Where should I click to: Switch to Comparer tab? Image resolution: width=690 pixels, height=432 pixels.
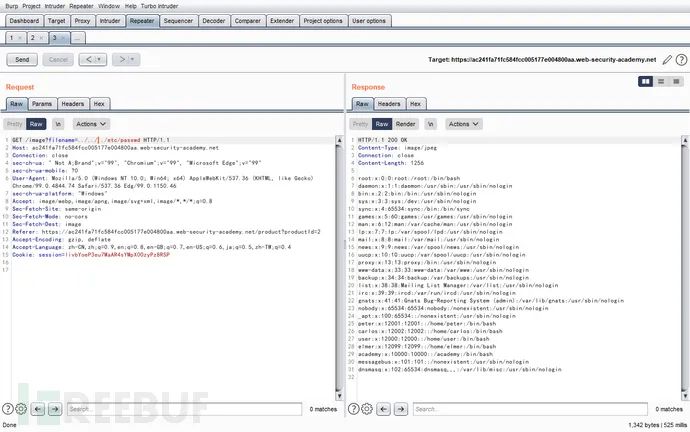[247, 21]
